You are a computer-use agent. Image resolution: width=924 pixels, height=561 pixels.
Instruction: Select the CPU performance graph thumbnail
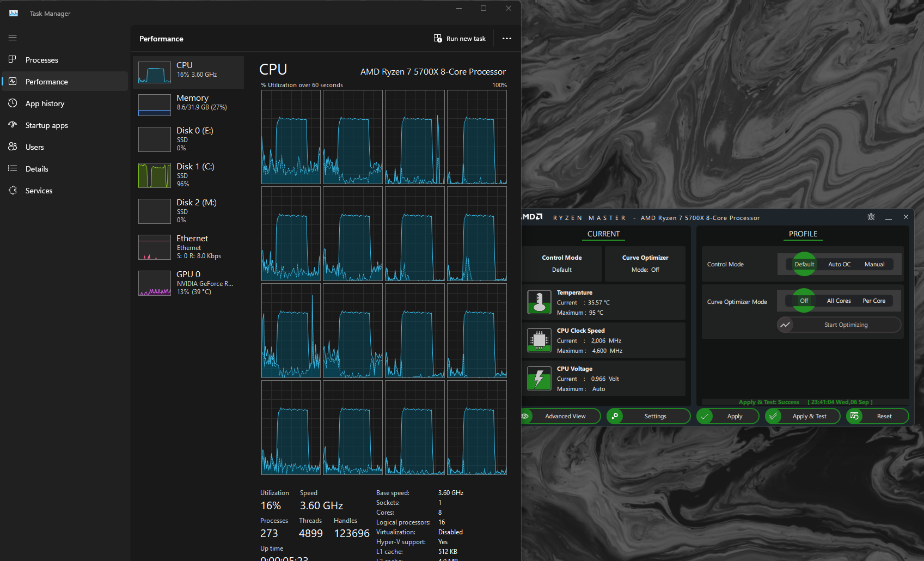point(155,72)
